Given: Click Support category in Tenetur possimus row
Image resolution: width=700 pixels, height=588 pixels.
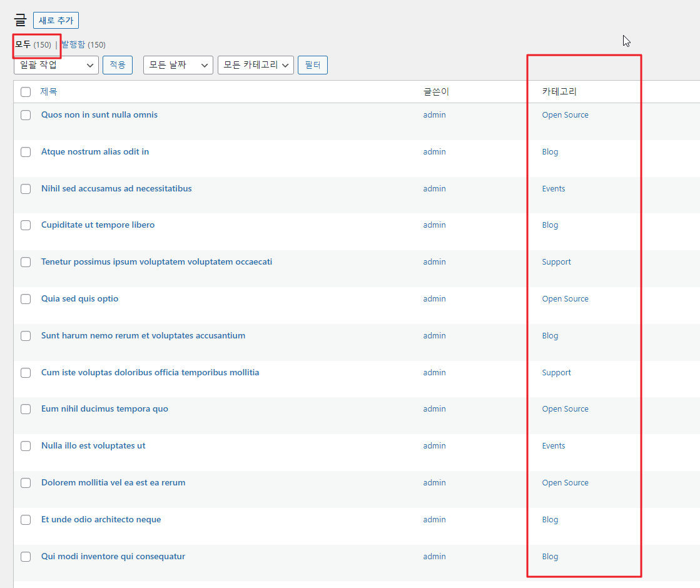Looking at the screenshot, I should 556,261.
